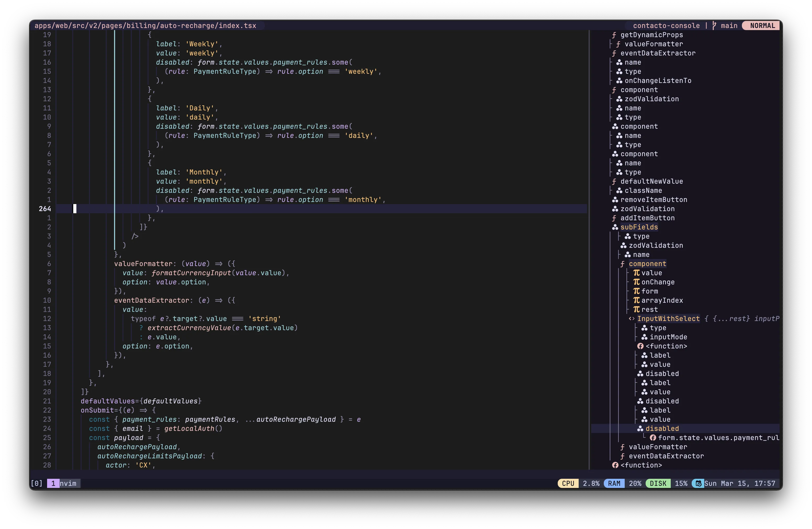Click the removeItemButton field icon

click(x=615, y=200)
